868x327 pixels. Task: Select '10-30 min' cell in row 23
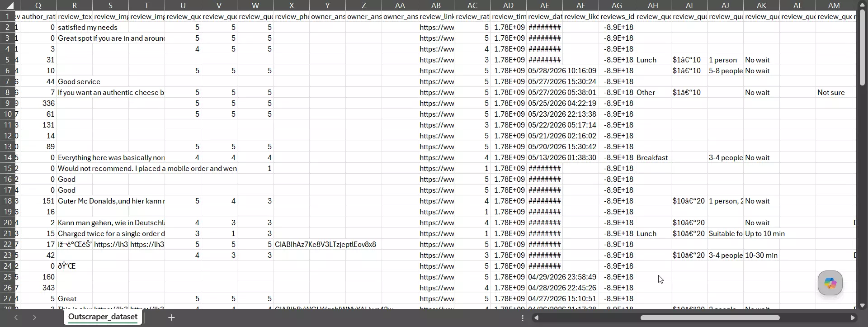tap(762, 255)
